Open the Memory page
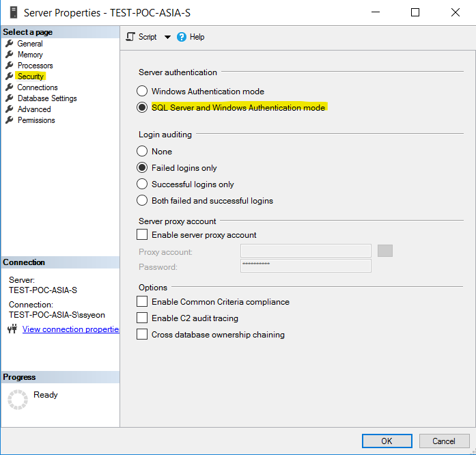Screen dimensions: 476x455 tap(30, 55)
